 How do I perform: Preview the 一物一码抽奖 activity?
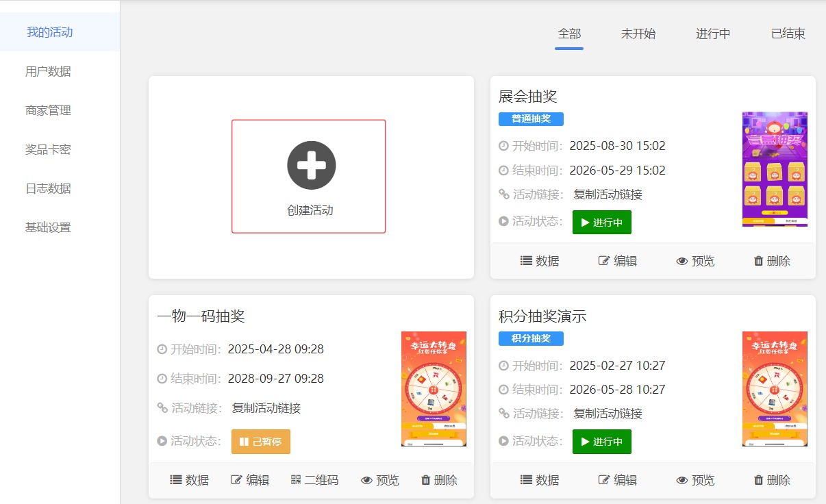click(x=380, y=480)
